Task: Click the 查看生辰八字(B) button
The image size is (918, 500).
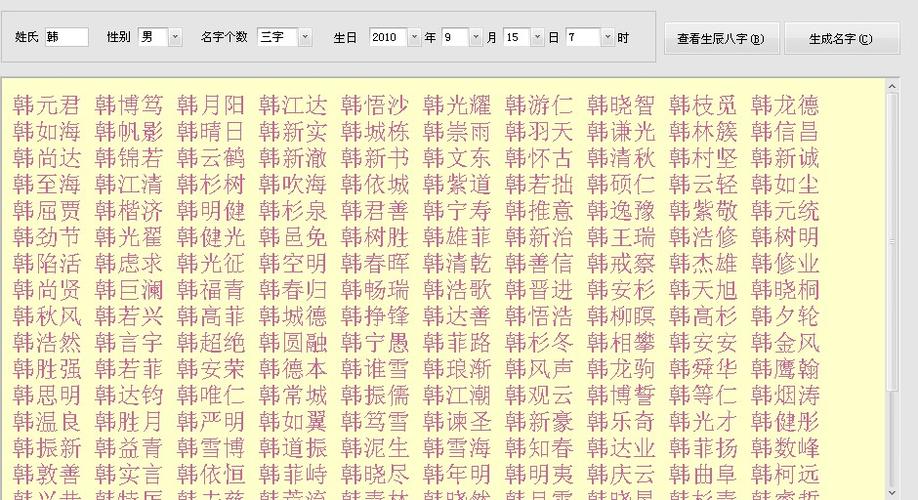Action: coord(721,39)
